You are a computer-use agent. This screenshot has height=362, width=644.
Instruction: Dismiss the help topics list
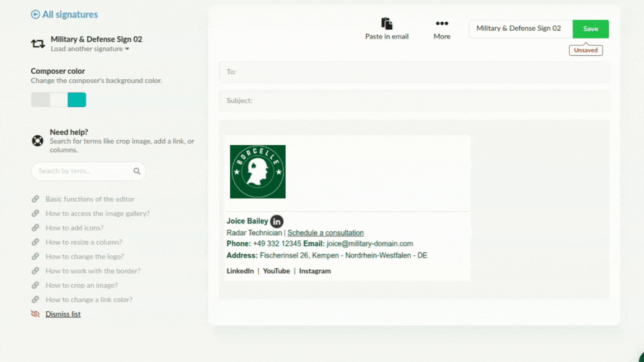[x=63, y=313]
